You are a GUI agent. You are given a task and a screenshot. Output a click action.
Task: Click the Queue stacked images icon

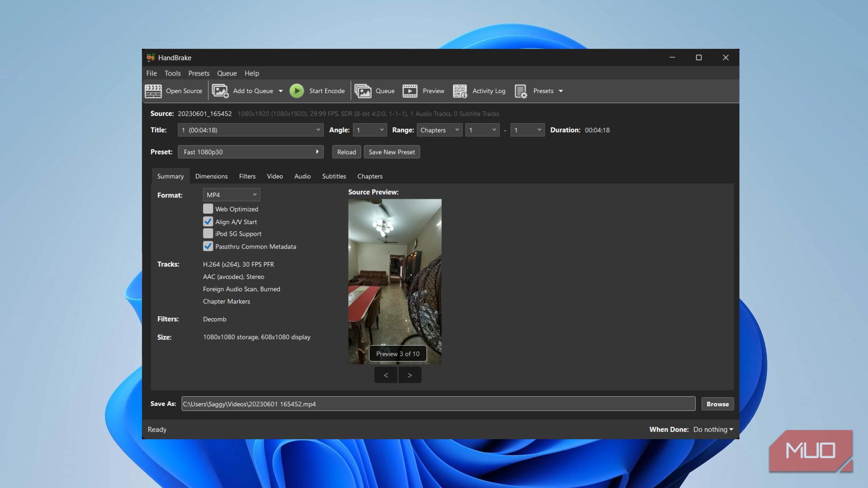[363, 91]
